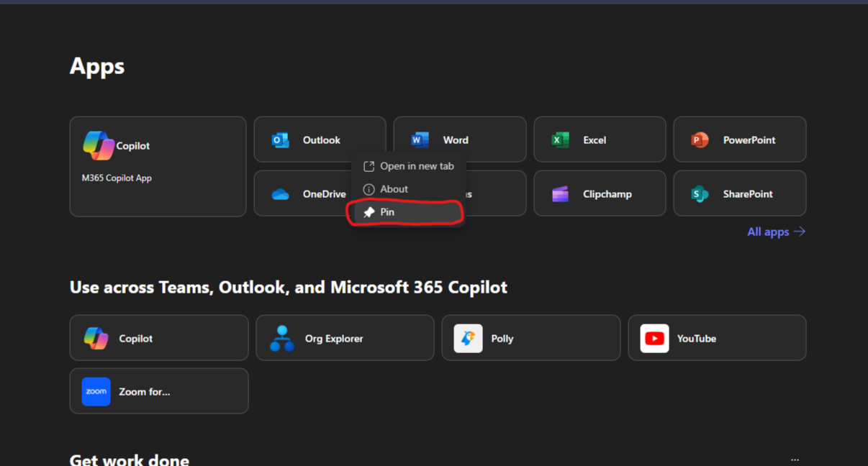Click the Apps page heading
This screenshot has height=466, width=868.
tap(97, 66)
